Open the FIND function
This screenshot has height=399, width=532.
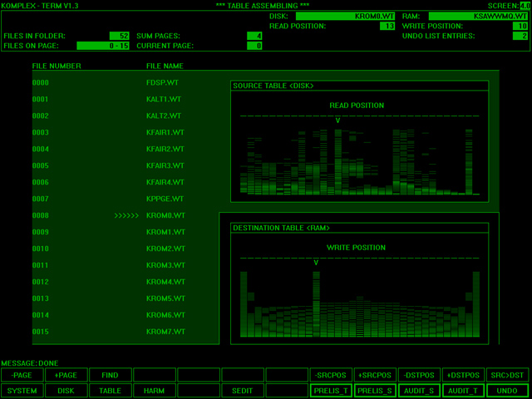coord(111,375)
